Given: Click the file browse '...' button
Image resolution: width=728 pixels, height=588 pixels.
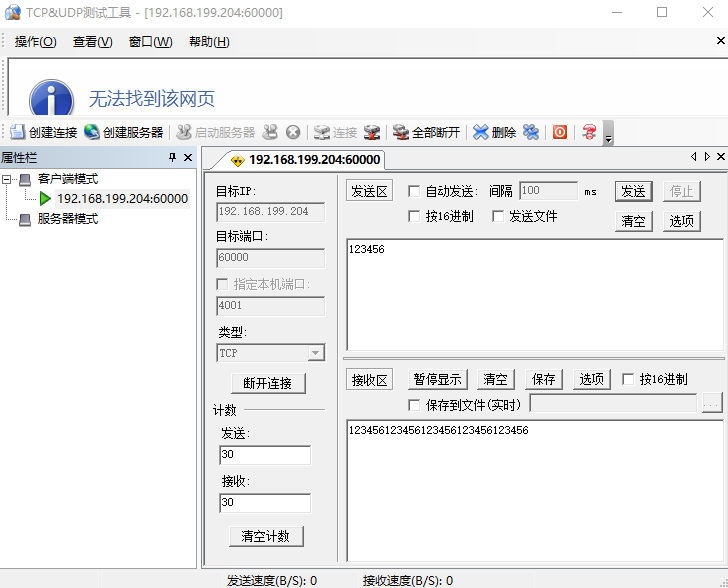Looking at the screenshot, I should (711, 403).
